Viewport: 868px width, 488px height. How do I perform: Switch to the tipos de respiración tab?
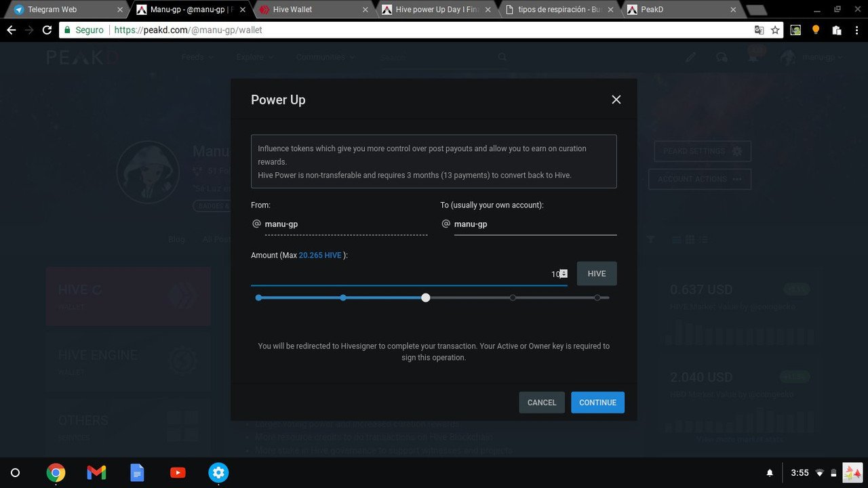pyautogui.click(x=559, y=10)
